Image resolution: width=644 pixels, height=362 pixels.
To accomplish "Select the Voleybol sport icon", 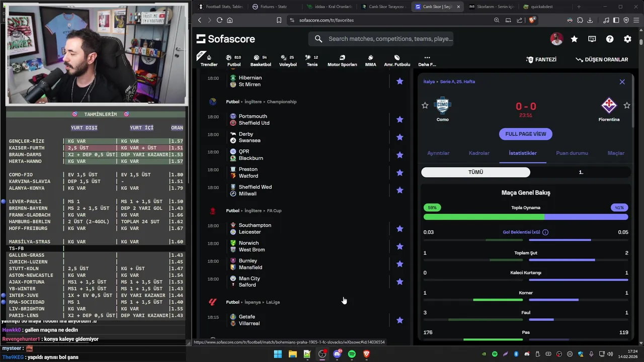I will [288, 60].
